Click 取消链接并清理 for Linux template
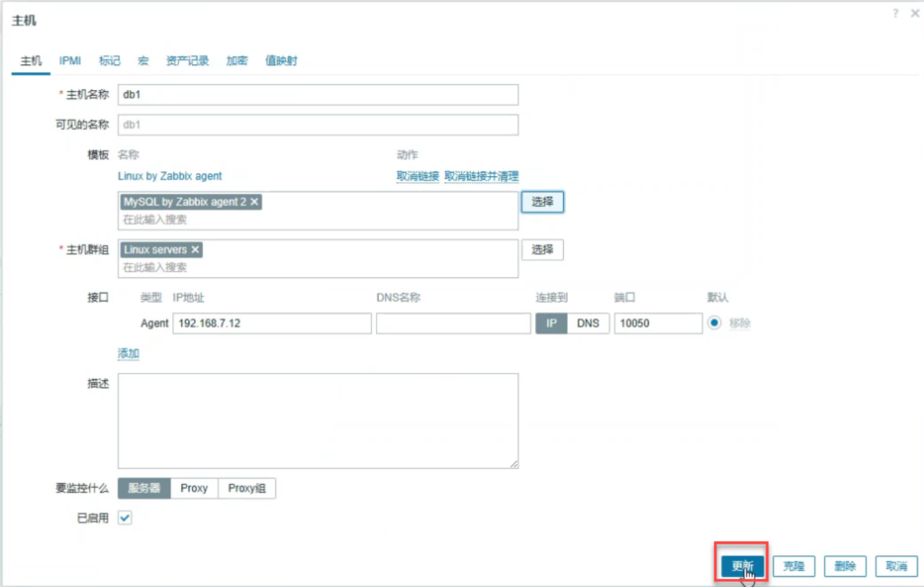Screen dimensions: 924x587 click(481, 176)
